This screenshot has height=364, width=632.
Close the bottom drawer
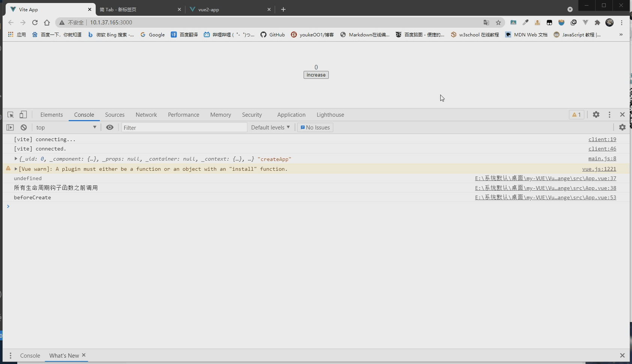point(622,355)
